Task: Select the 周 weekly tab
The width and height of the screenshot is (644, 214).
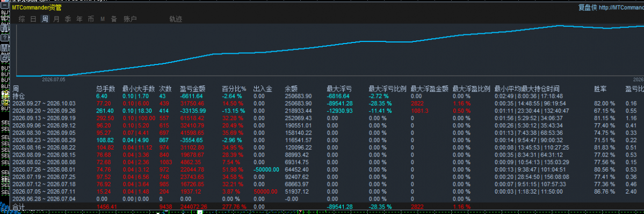Action: [45, 19]
